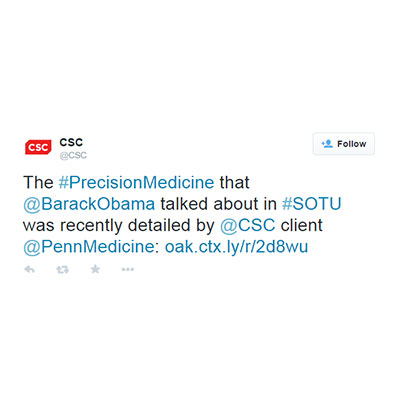400x400 pixels.
Task: Click the red CSC logo avatar
Action: (x=38, y=147)
